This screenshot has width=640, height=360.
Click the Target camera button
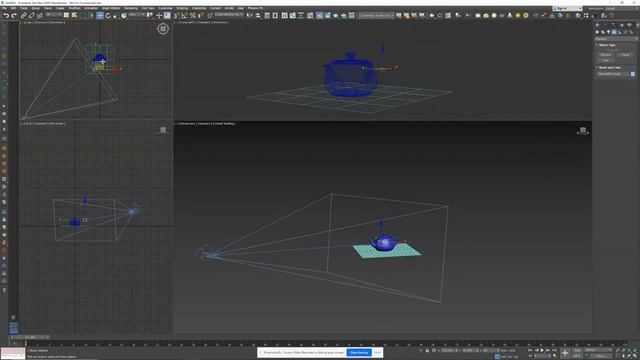(x=625, y=55)
